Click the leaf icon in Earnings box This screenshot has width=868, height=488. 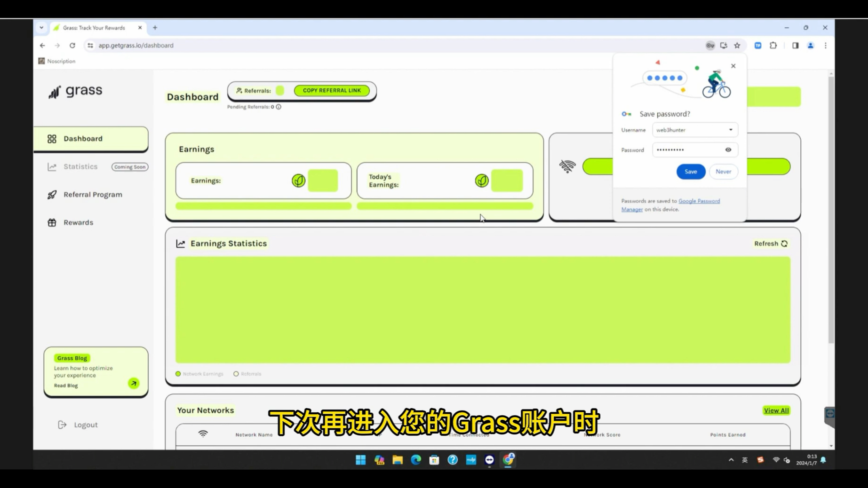[298, 181]
